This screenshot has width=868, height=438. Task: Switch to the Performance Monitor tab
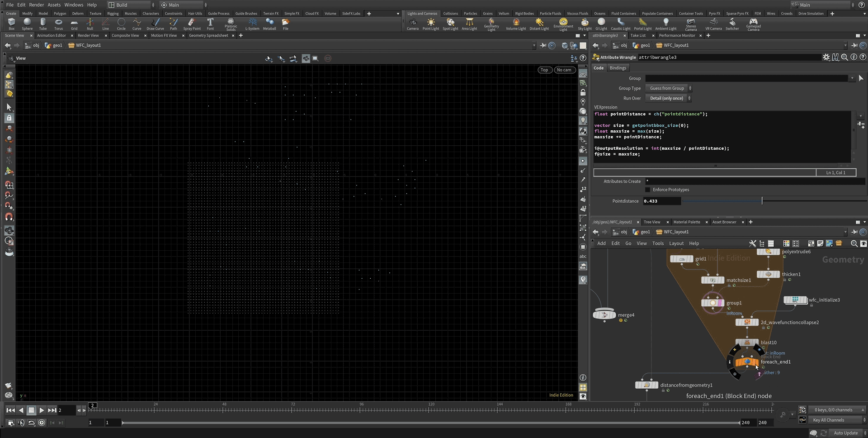[677, 35]
